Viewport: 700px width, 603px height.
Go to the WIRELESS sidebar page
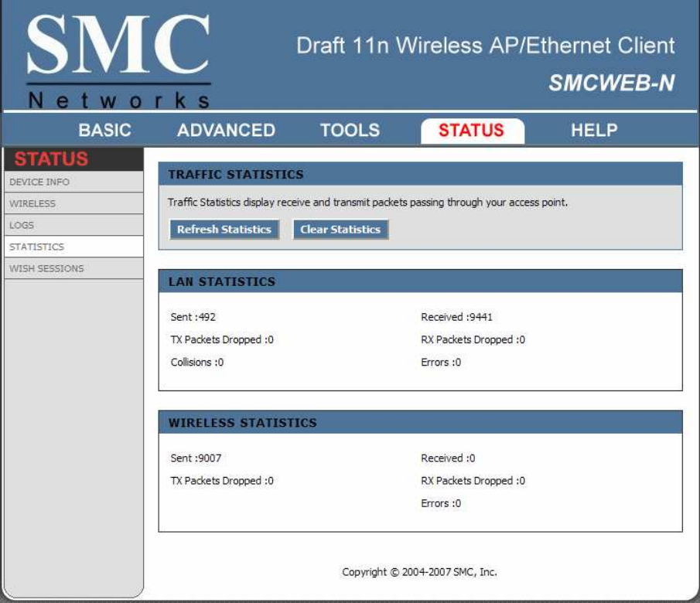73,203
